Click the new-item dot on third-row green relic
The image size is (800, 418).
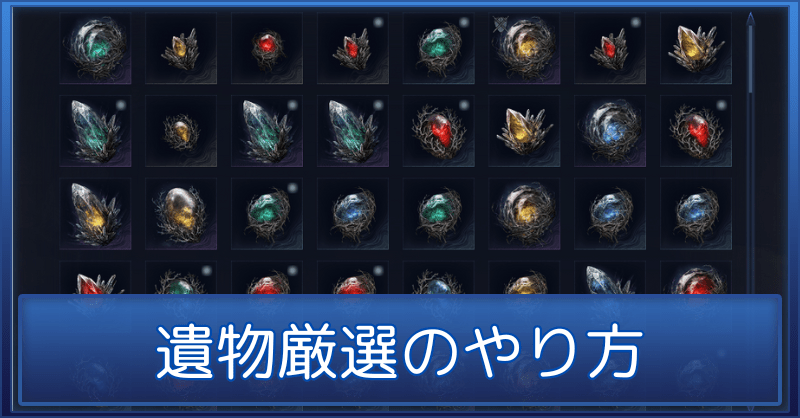point(292,188)
